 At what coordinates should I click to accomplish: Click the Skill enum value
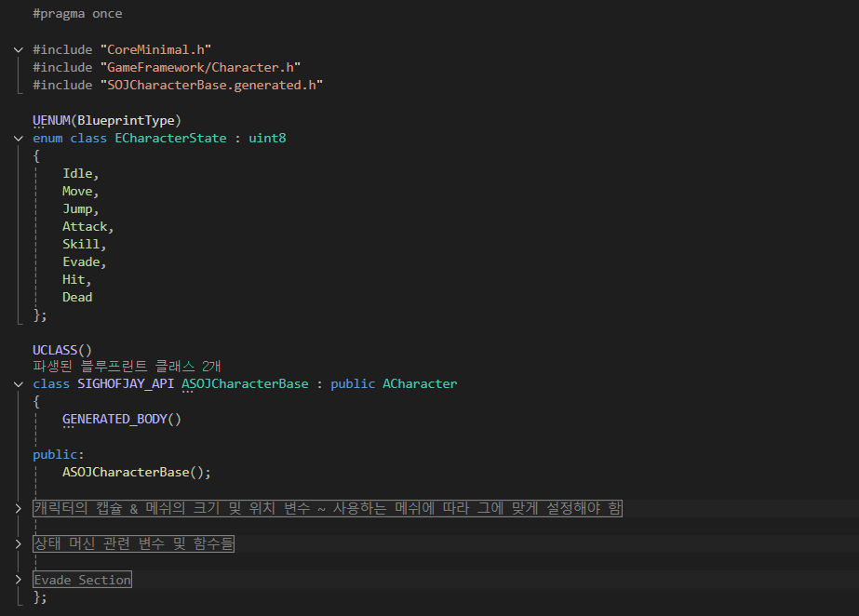click(x=81, y=244)
